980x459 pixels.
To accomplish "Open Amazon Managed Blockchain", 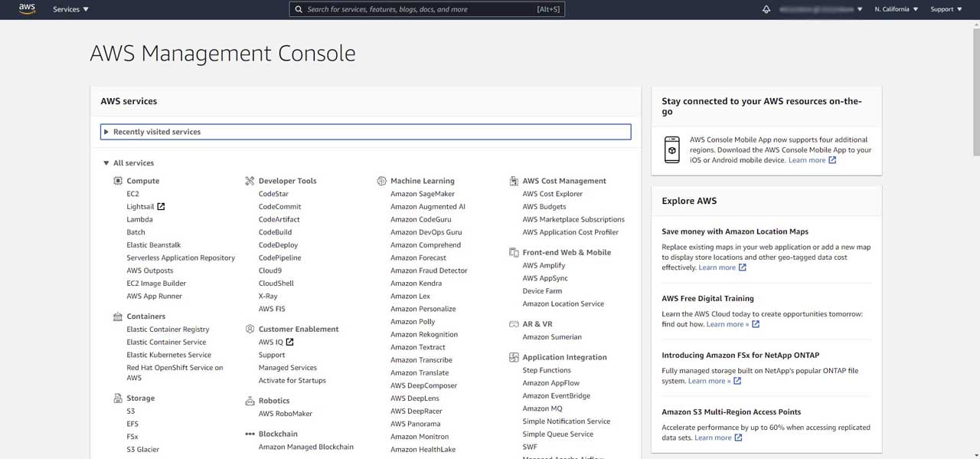I will tap(306, 447).
